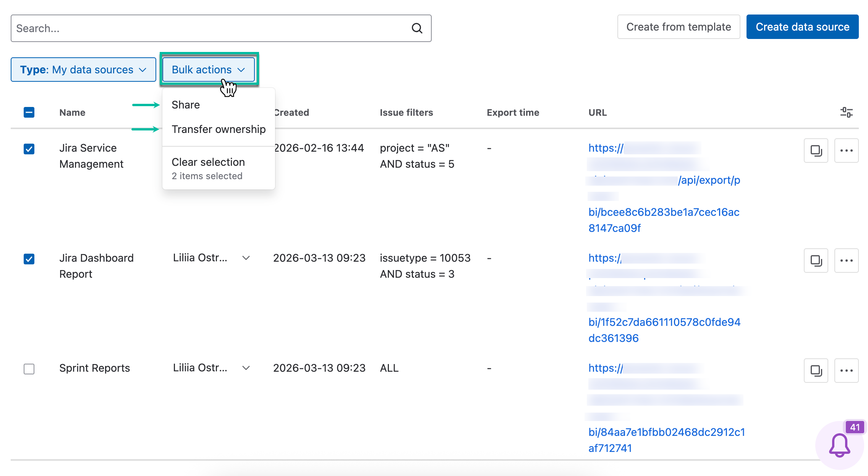This screenshot has width=868, height=476.
Task: Copy URL for Sprint Reports row
Action: pos(816,371)
